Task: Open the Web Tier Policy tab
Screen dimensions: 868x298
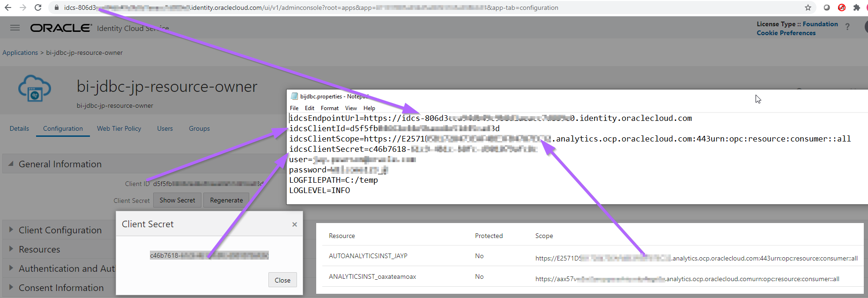Action: click(x=119, y=128)
